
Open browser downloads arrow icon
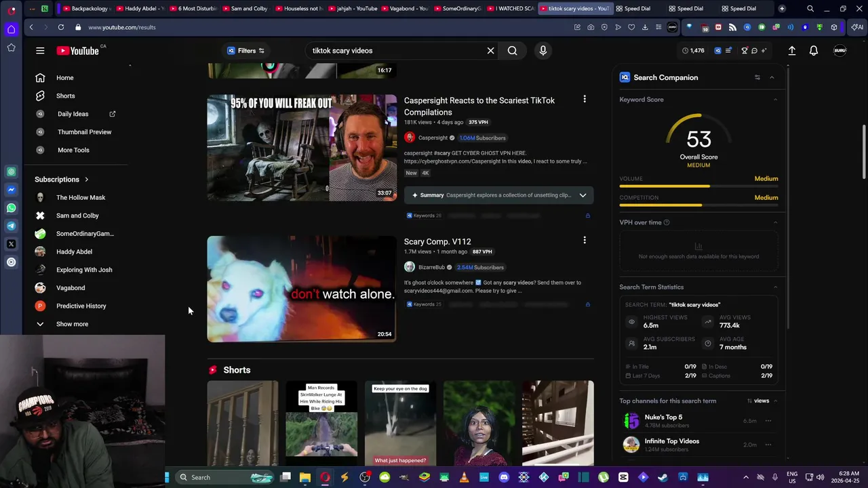[x=645, y=27]
